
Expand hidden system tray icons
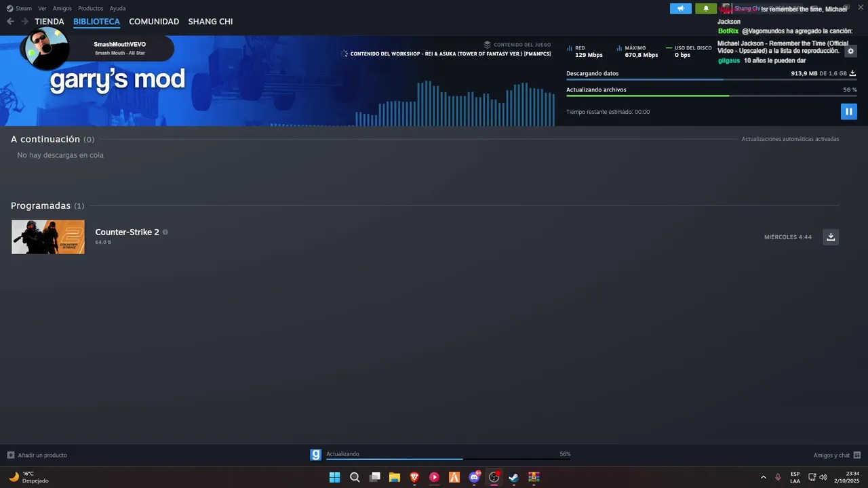(763, 477)
